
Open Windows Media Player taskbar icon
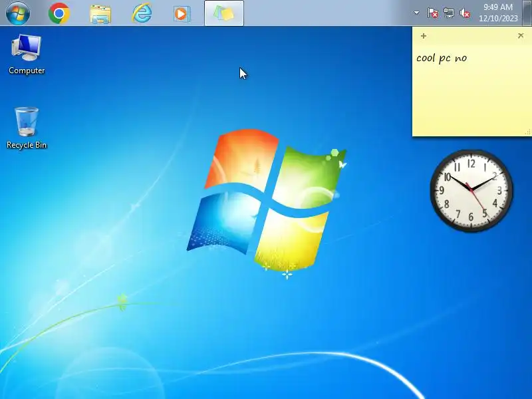[182, 14]
